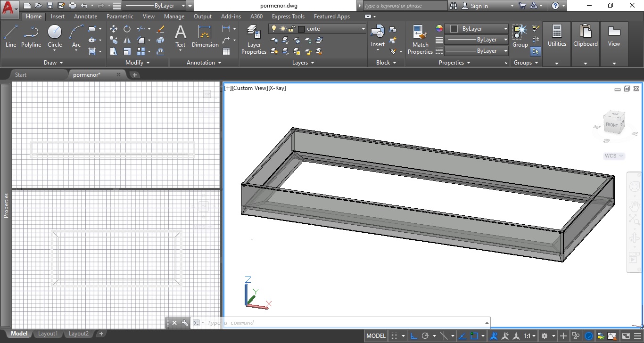Select the Polyline tool
This screenshot has width=644, height=343.
[x=31, y=36]
